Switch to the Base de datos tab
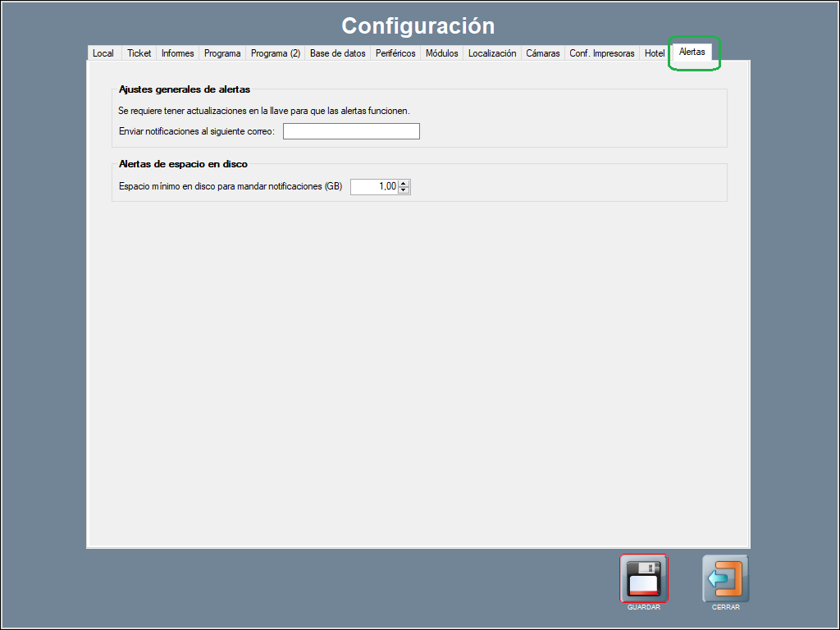The width and height of the screenshot is (840, 630). 337,53
